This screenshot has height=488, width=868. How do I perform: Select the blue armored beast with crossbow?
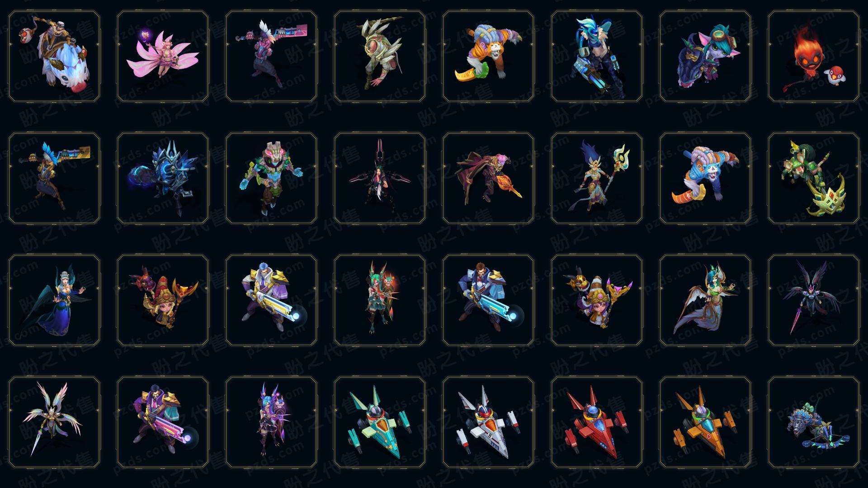814,422
